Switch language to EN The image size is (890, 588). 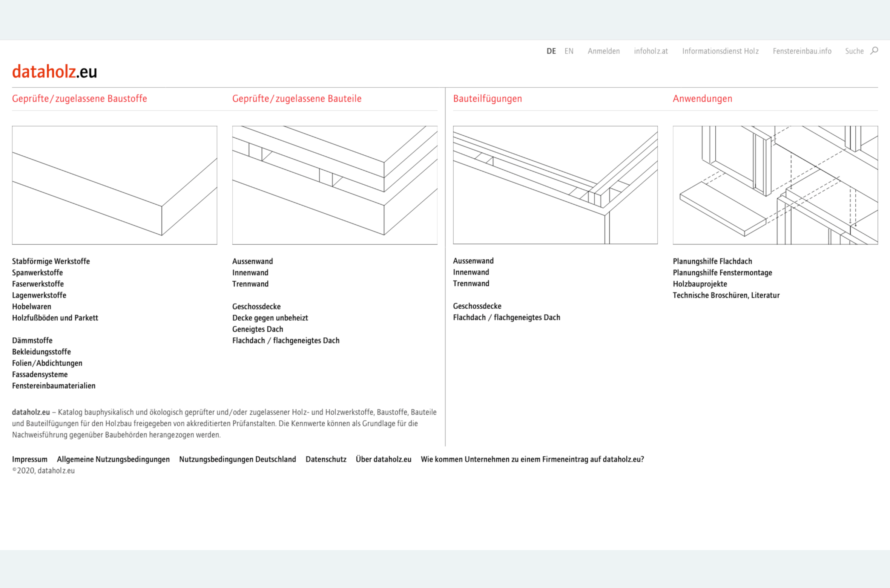click(569, 51)
